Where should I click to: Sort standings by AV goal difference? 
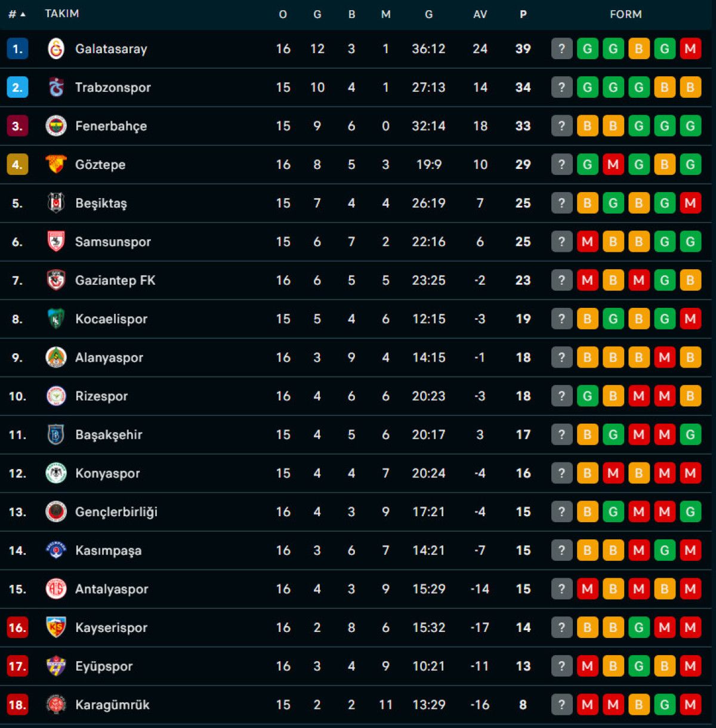480,14
